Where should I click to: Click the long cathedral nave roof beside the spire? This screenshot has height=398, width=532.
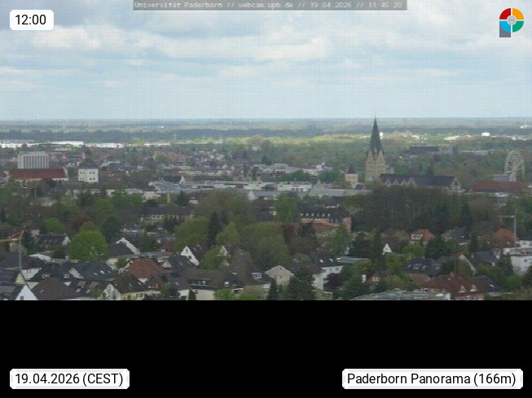pyautogui.click(x=417, y=180)
